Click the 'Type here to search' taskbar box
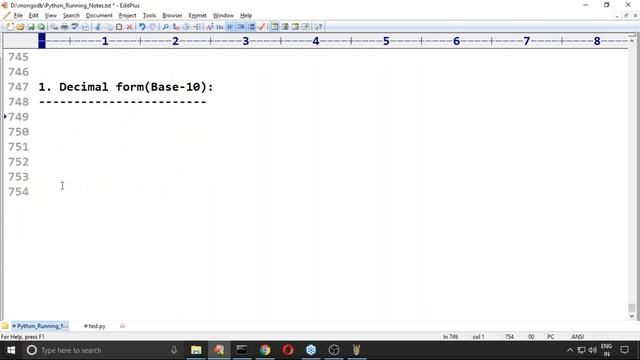Viewport: 640px width, 360px height. pos(102,350)
